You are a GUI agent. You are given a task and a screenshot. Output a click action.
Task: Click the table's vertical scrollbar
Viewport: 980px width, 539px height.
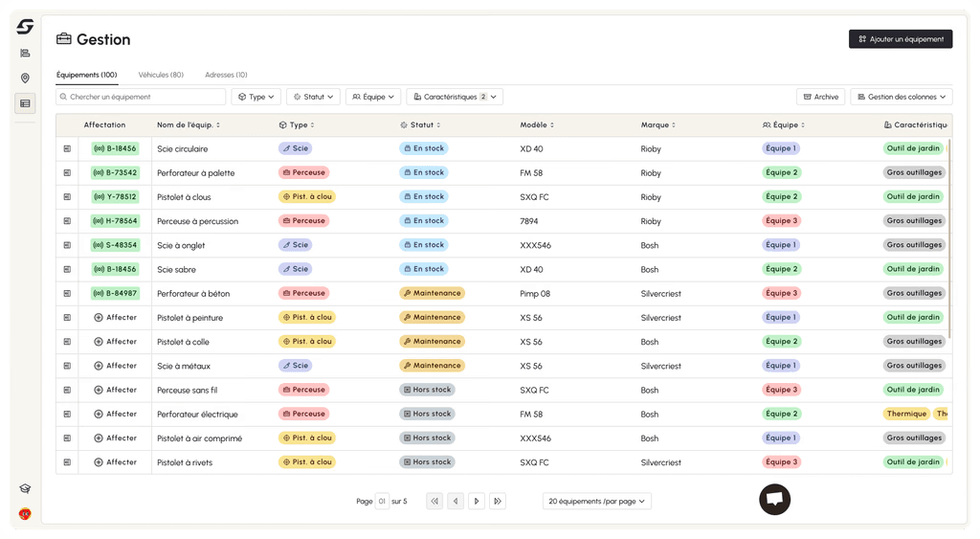[x=949, y=240]
